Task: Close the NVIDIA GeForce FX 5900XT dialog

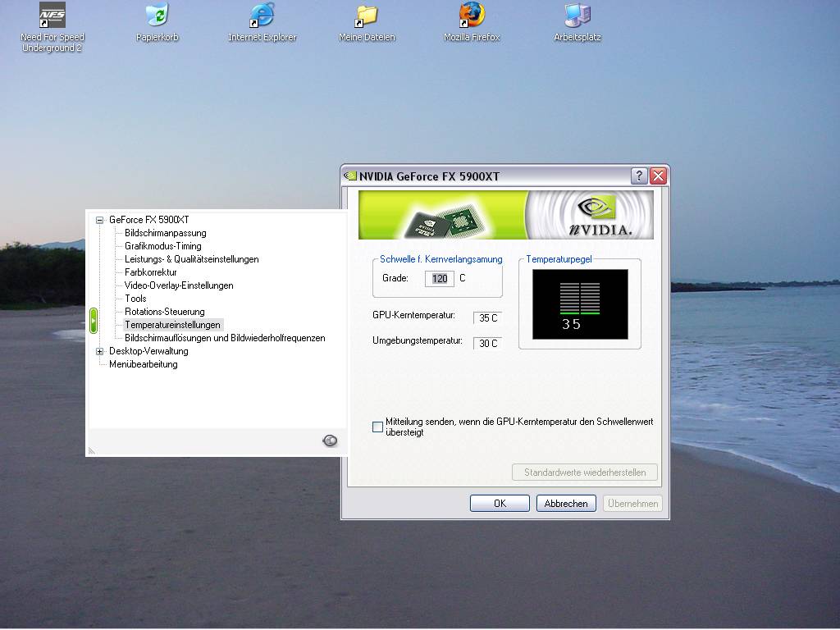Action: coord(658,176)
